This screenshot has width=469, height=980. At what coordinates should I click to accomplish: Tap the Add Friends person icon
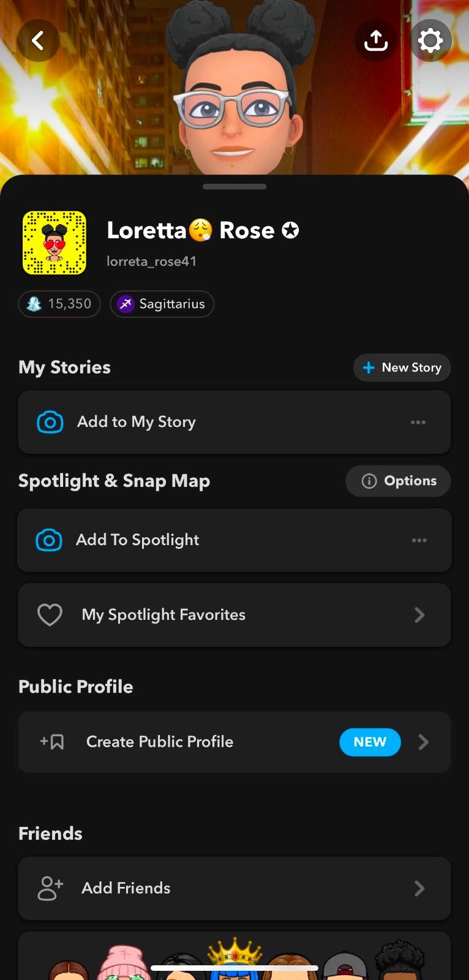pos(50,888)
